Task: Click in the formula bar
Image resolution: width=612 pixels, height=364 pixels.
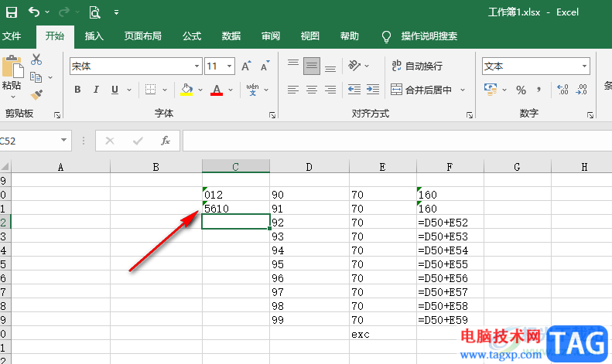Action: 397,141
